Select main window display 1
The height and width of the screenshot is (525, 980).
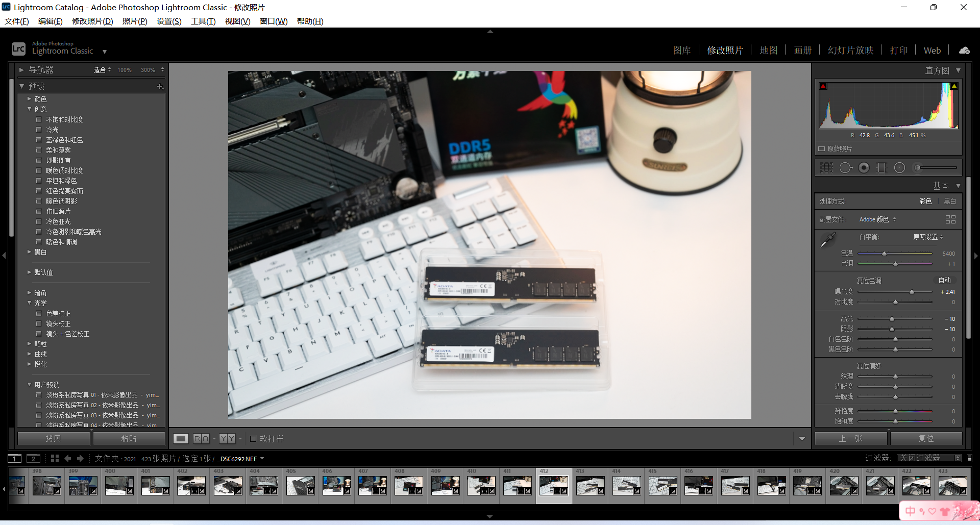tap(15, 459)
